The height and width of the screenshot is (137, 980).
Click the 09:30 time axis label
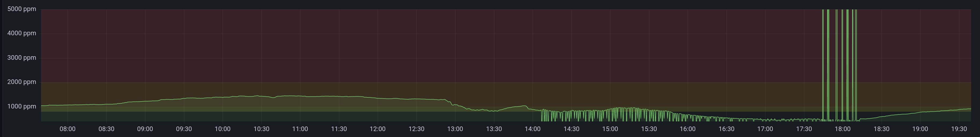pyautogui.click(x=184, y=129)
